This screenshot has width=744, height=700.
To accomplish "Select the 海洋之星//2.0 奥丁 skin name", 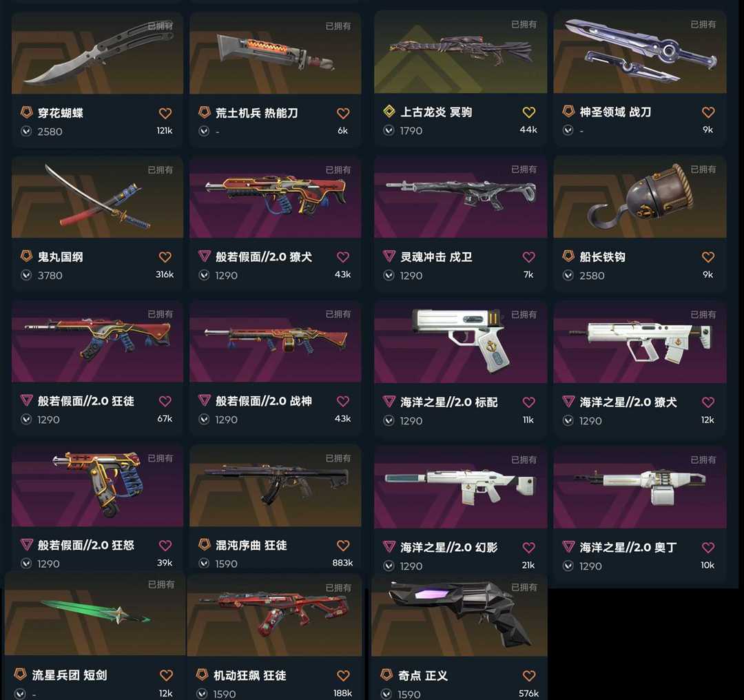I will click(x=628, y=547).
